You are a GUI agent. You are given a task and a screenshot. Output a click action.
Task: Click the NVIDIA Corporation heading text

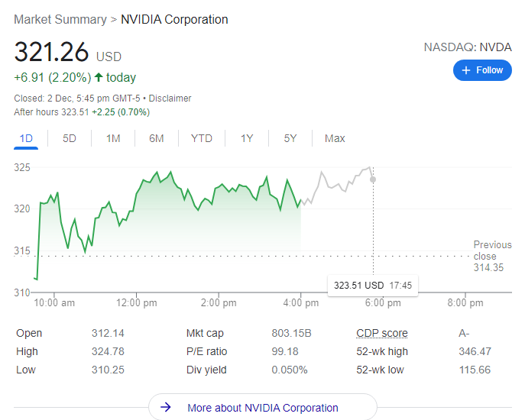(174, 19)
